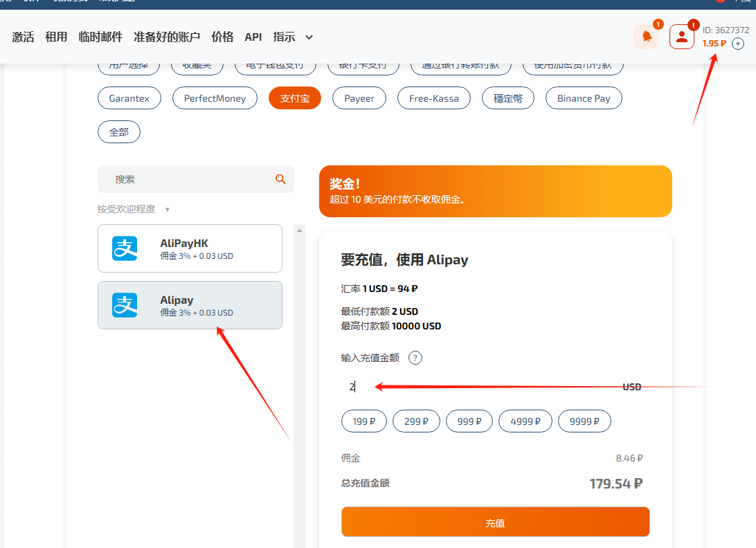Screen dimensions: 756x548
Task: Click the 充值 recharge button
Action: click(495, 522)
